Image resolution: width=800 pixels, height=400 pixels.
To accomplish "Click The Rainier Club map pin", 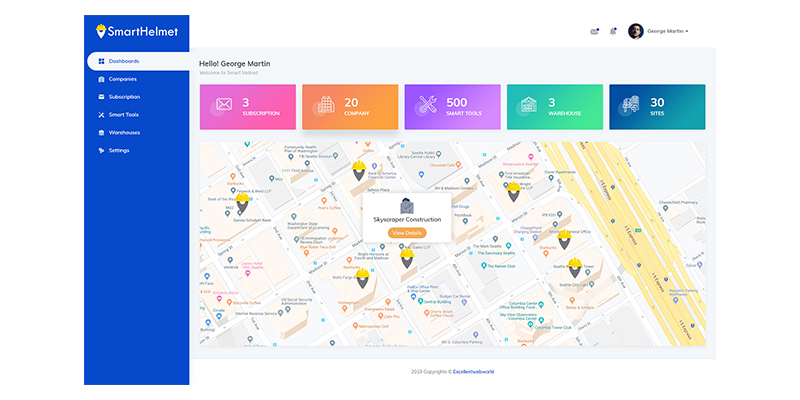I will point(484,266).
